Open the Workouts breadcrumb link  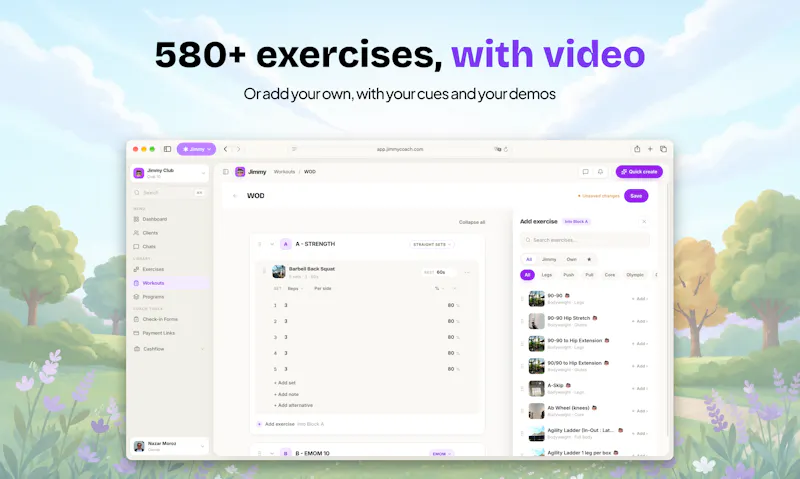[284, 172]
